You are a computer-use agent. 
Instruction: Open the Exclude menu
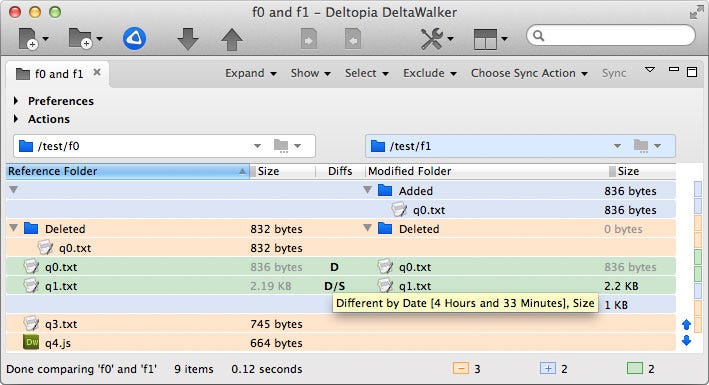(430, 73)
